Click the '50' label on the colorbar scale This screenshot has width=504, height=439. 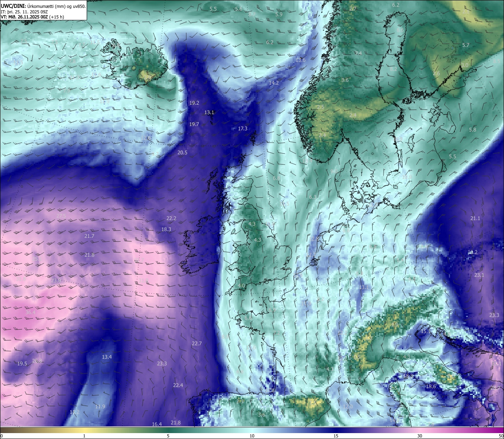(501, 436)
